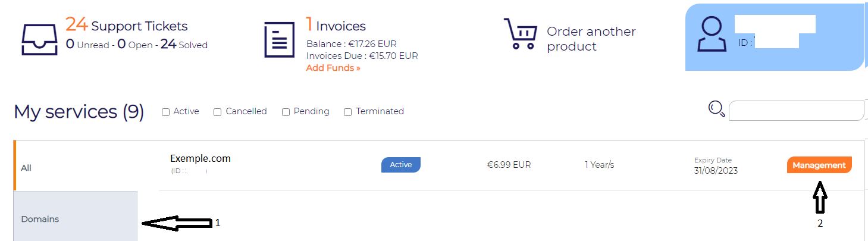Enable the Active filter checkbox
868x241 pixels.
coord(165,112)
